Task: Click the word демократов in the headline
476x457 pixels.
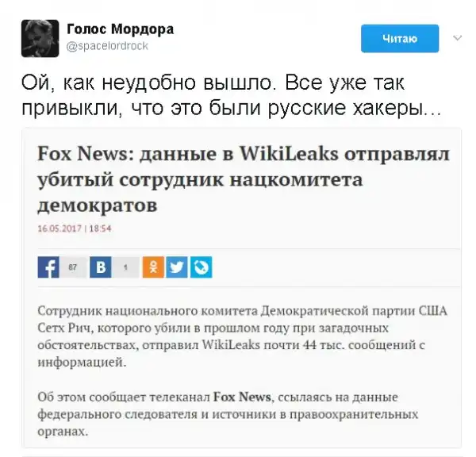Action: (98, 205)
